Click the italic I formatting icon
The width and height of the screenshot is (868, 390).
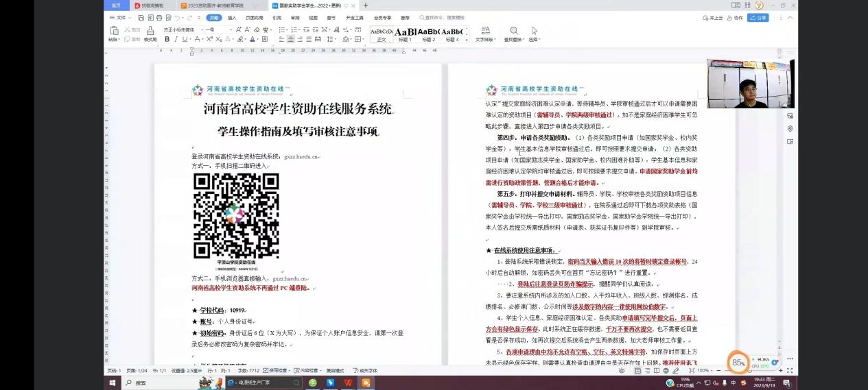pyautogui.click(x=176, y=39)
